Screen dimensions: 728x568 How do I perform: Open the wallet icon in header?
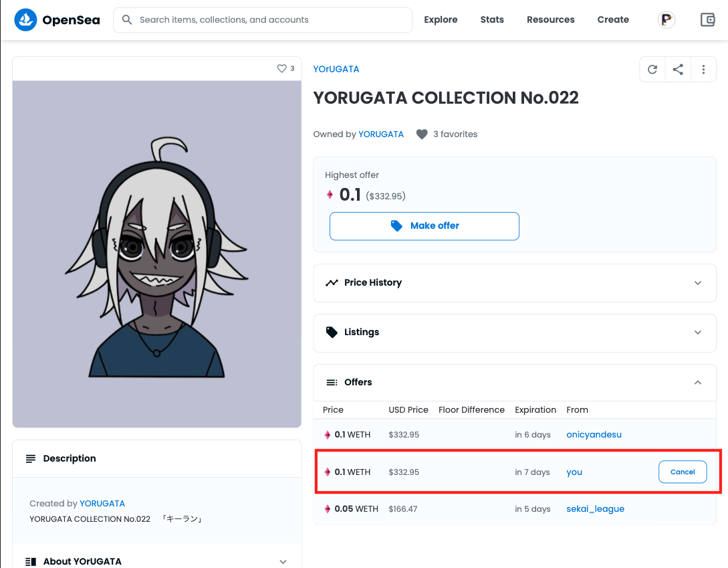click(x=708, y=20)
